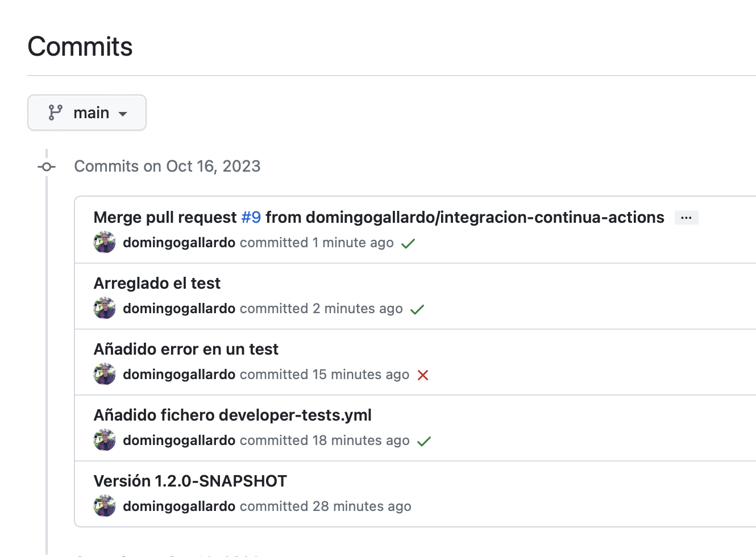The image size is (756, 557).
Task: Expand the merge commit description ellipsis
Action: pyautogui.click(x=686, y=218)
